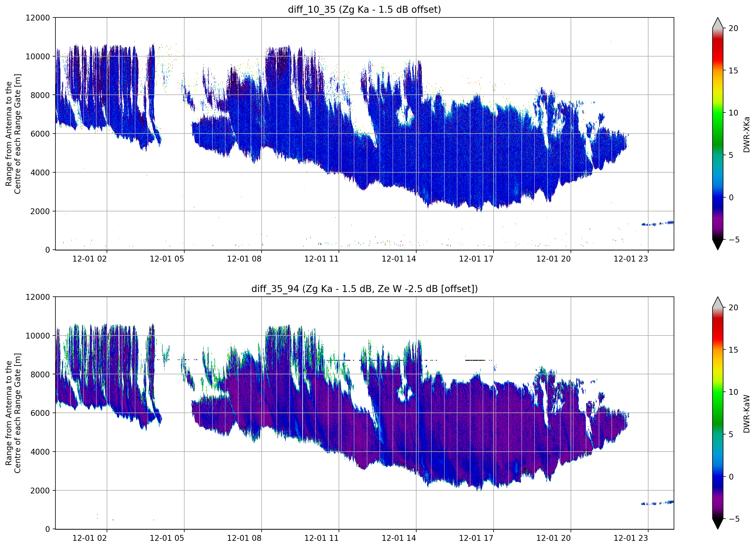
Task: Select the "DWR-KaW" colorbar label
Action: [x=747, y=414]
